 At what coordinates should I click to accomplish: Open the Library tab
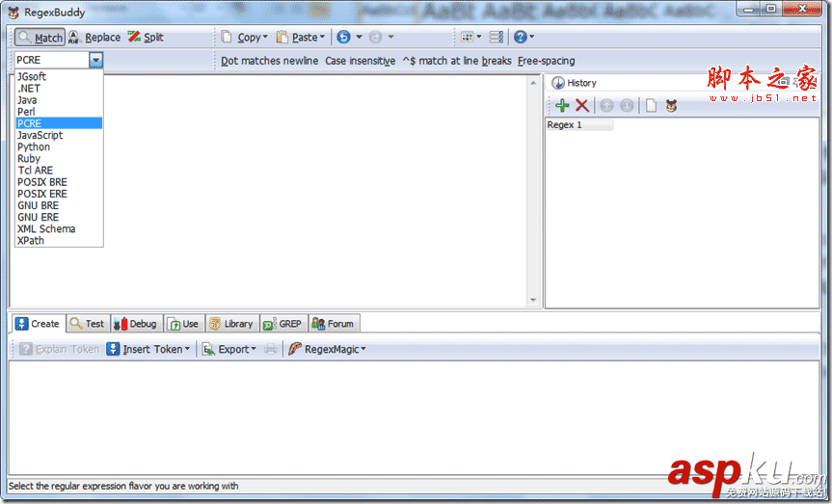click(x=231, y=324)
